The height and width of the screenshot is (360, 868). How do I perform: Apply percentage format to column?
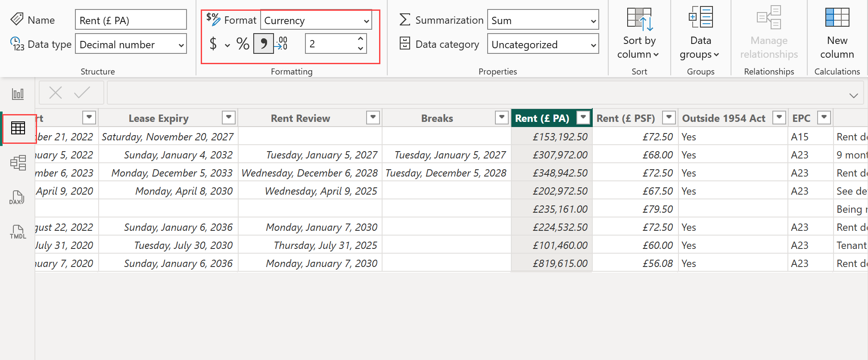point(243,44)
